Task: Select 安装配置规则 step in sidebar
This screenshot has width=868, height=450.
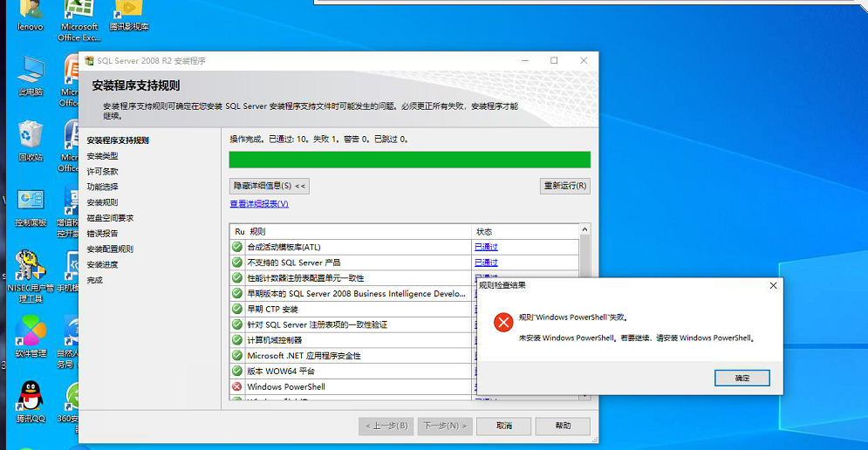Action: click(x=110, y=249)
